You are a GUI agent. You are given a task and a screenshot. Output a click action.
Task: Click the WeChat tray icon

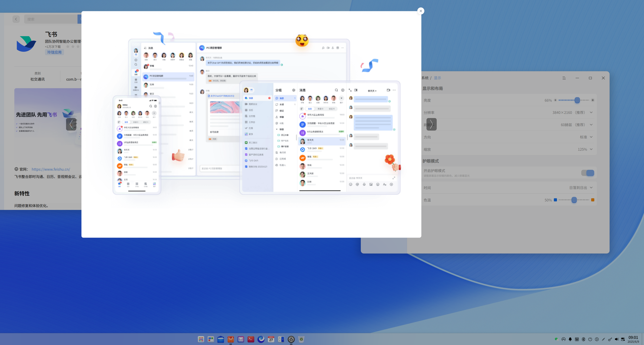(557, 339)
